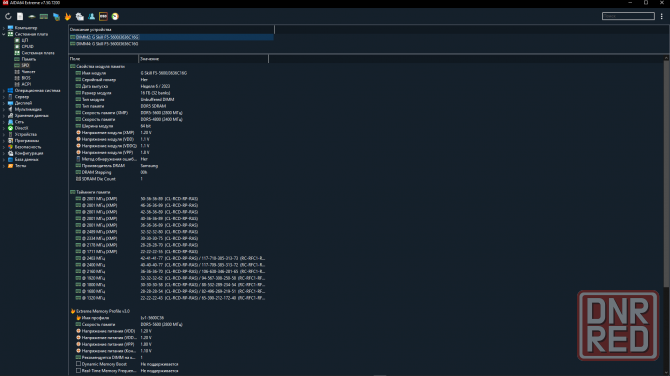The image size is (670, 376).
Task: Click the Ширина модуля row
Action: (169, 126)
